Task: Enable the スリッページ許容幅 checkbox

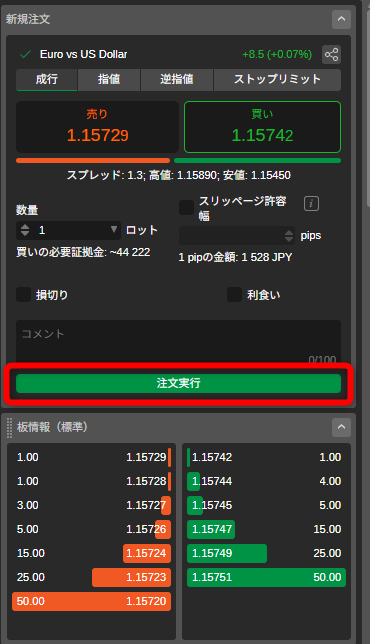Action: coord(186,207)
